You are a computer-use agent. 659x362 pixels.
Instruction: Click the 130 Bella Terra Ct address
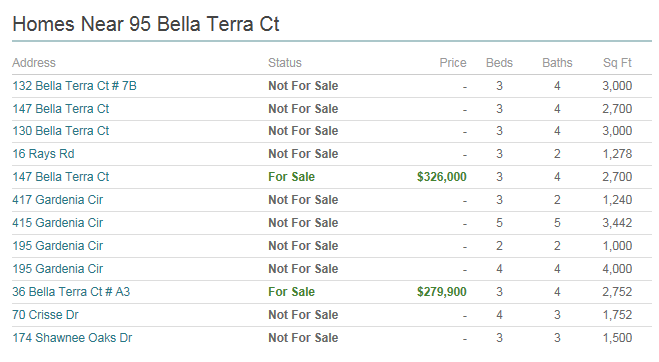click(61, 131)
